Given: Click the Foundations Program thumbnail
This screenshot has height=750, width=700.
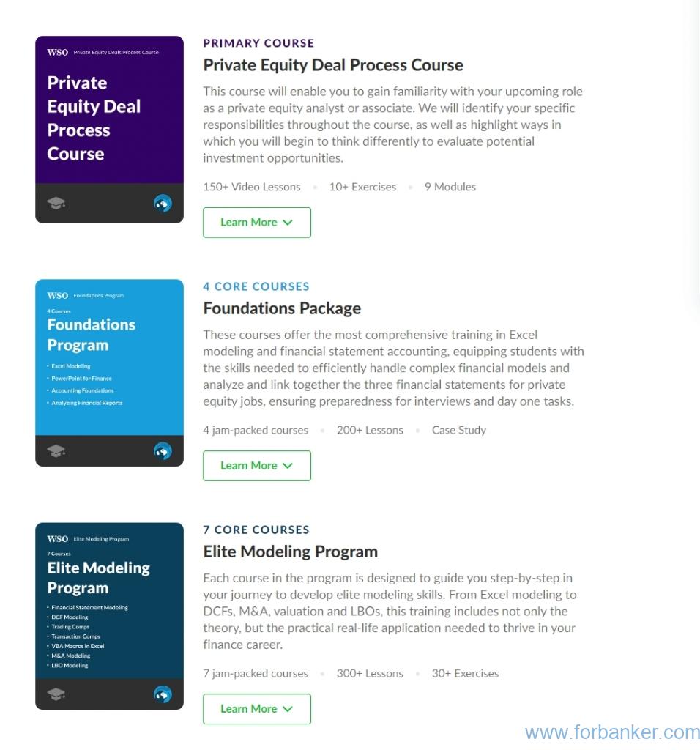Looking at the screenshot, I should 109,371.
